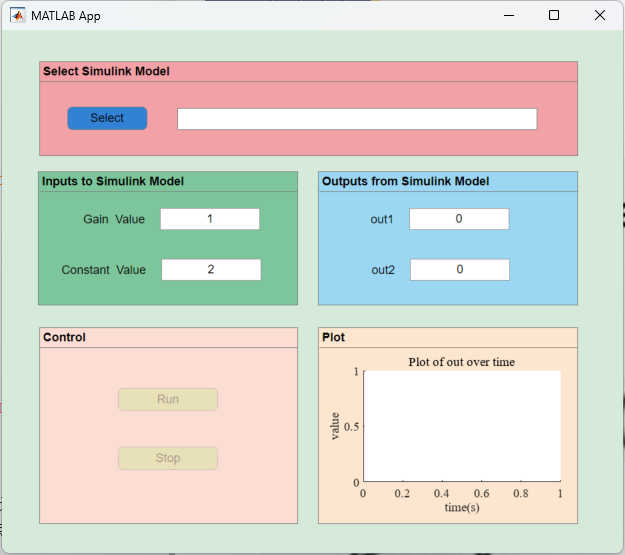Click the 0.6 x-axis tick label
Image resolution: width=625 pixels, height=555 pixels.
point(482,494)
